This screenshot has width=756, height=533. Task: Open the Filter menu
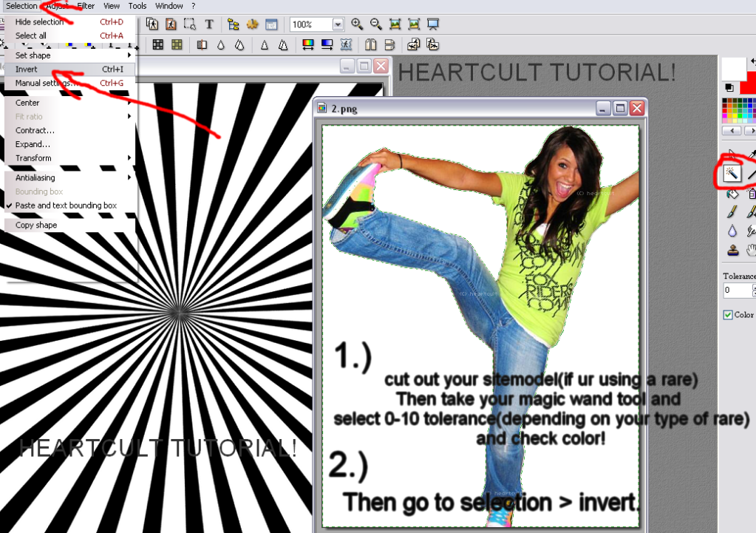[86, 6]
